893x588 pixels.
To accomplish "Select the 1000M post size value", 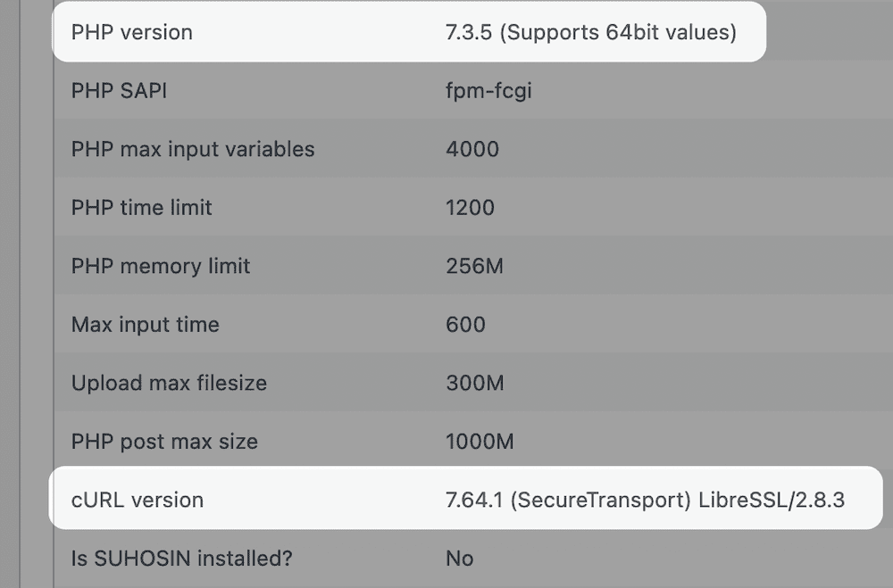I will point(480,442).
